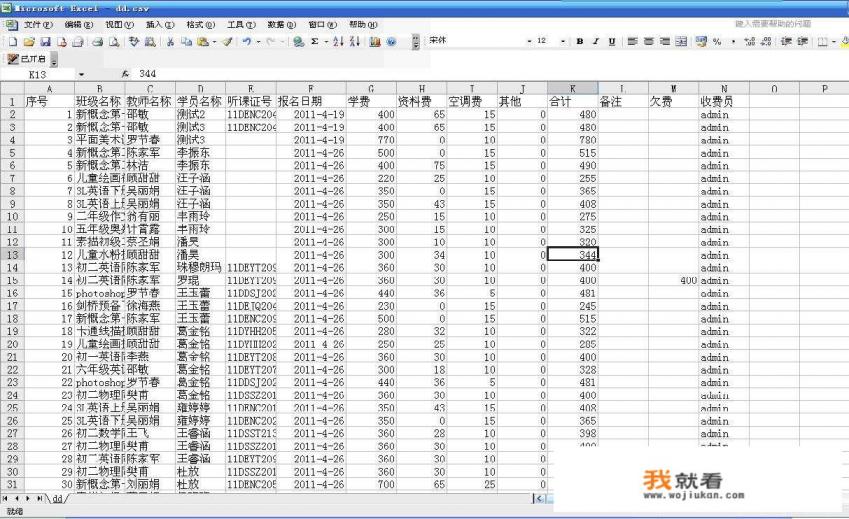Expand standard toolbar options
The height and width of the screenshot is (519, 849).
point(416,42)
